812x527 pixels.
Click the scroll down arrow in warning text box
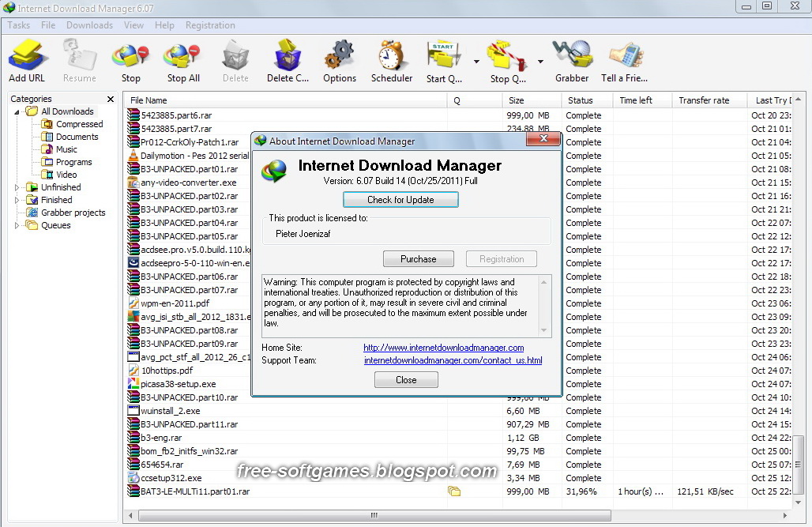coord(543,330)
